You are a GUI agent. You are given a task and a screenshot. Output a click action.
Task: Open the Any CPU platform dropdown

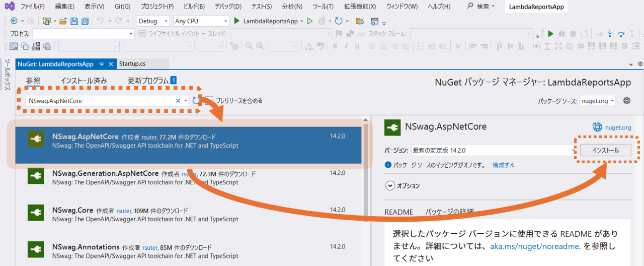tap(201, 21)
